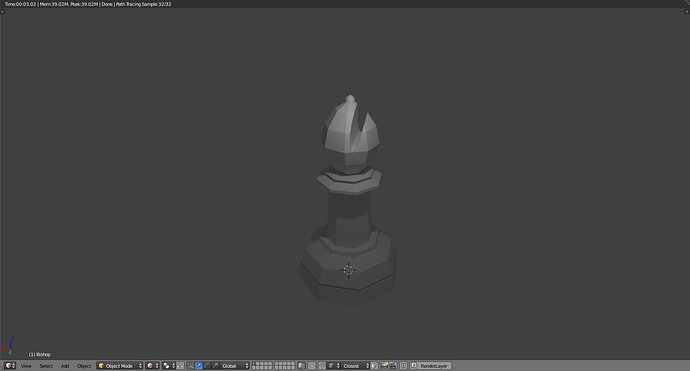Click the OpenGL render image icon
690x371 pixels.
(385, 366)
